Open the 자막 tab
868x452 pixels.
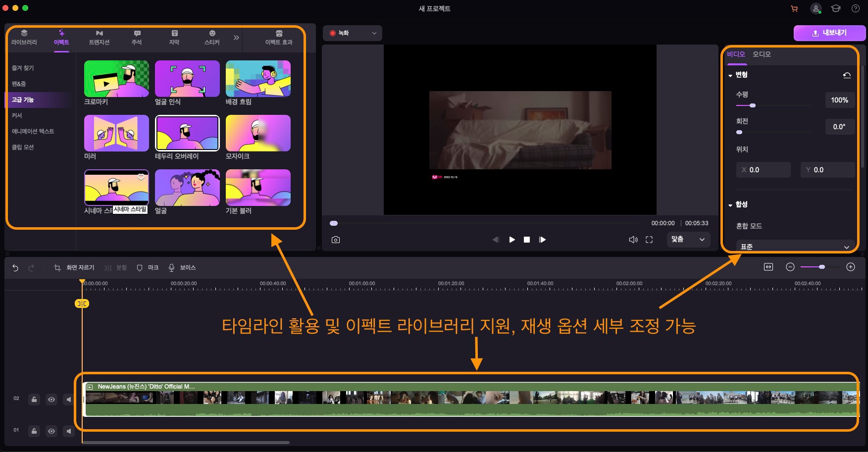point(174,38)
